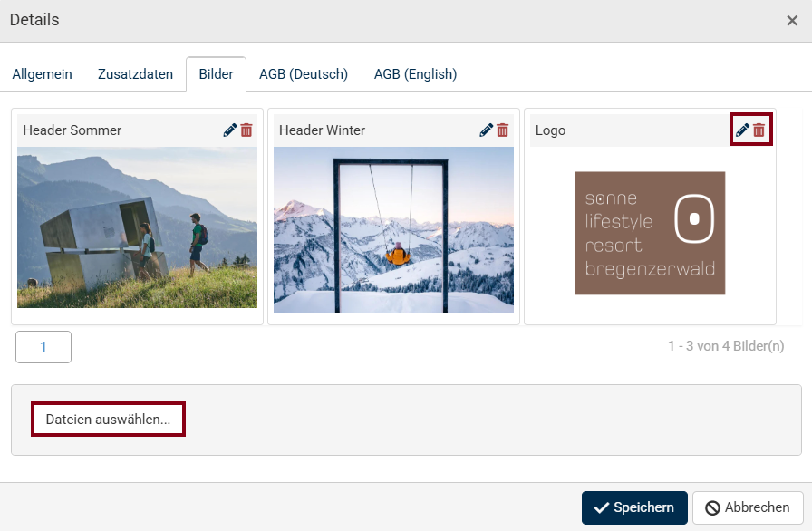Delete the Logo image via trash icon

pos(759,130)
